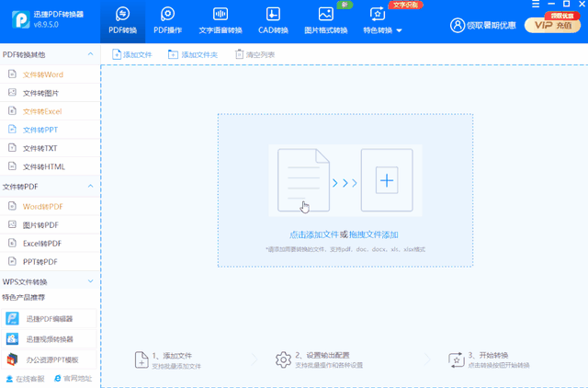Image resolution: width=588 pixels, height=388 pixels.
Task: Select 文件转Excel in sidebar
Action: (x=50, y=111)
